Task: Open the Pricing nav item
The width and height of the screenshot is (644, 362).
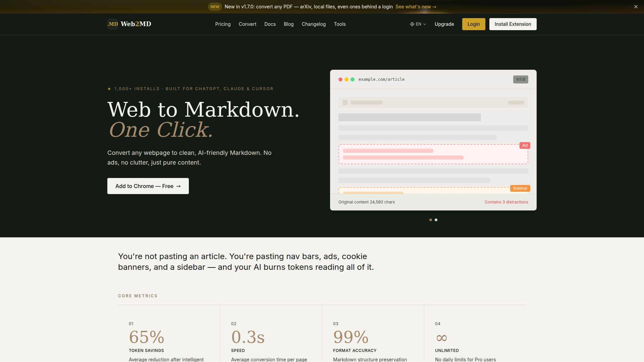Action: (x=223, y=24)
